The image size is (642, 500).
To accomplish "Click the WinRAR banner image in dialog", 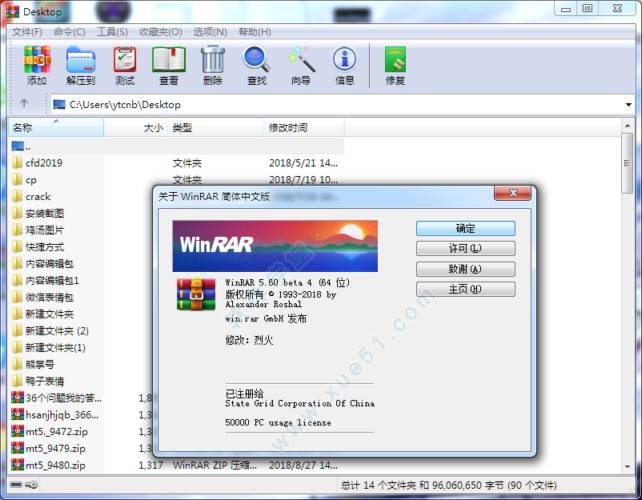I will [275, 246].
